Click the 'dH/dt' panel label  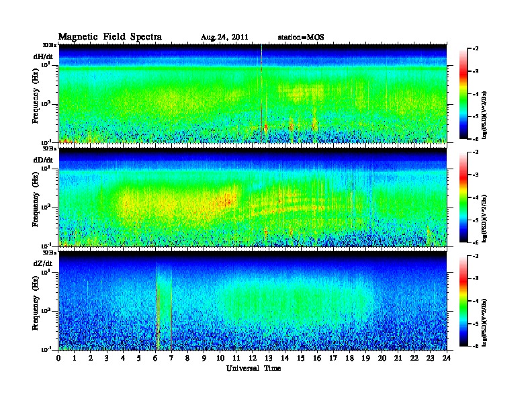click(x=43, y=56)
